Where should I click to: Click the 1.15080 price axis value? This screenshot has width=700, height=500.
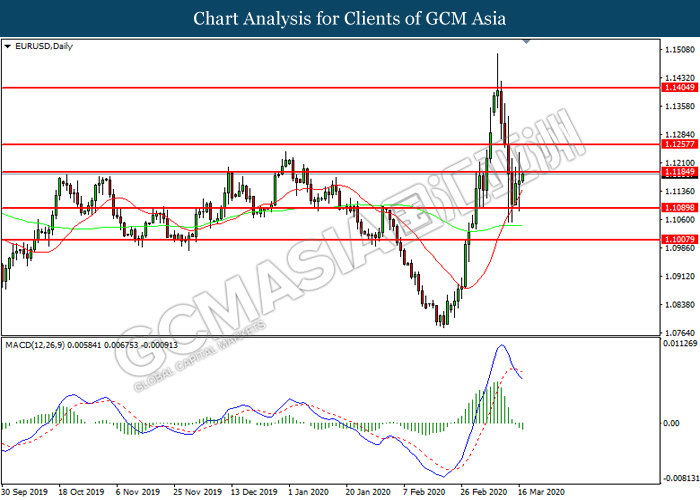tap(680, 50)
